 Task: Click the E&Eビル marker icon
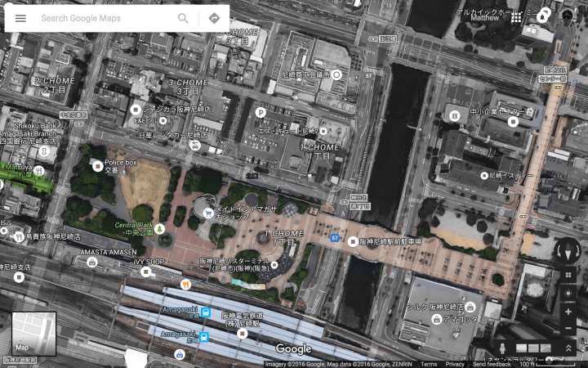click(163, 120)
